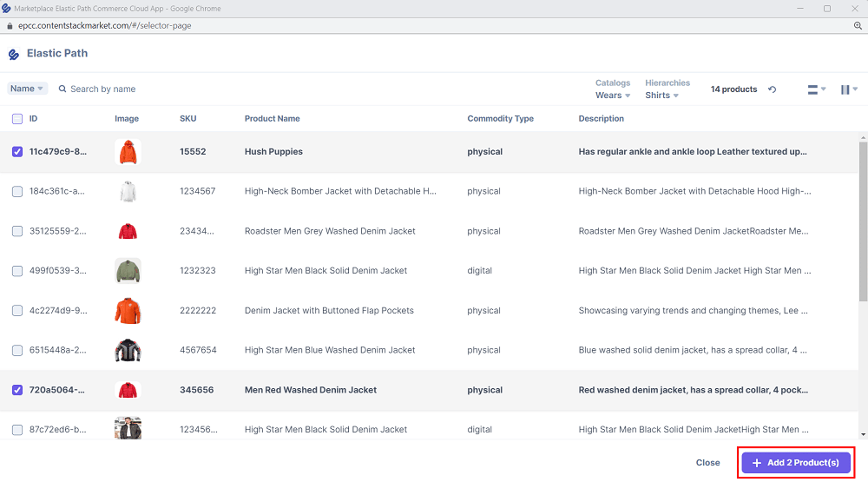
Task: Click product name Roadster Men Grey Washed Denim Jacket
Action: click(x=330, y=231)
